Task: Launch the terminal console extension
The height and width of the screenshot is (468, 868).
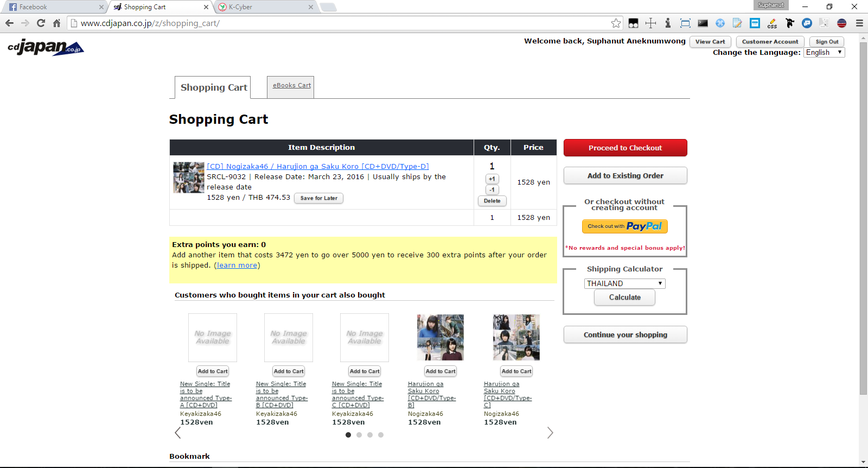Action: point(703,23)
